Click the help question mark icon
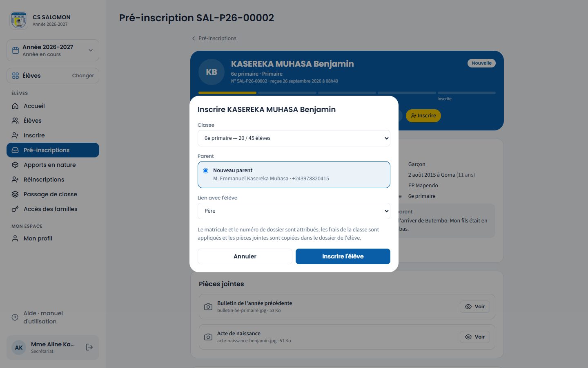The width and height of the screenshot is (588, 368). [x=15, y=317]
